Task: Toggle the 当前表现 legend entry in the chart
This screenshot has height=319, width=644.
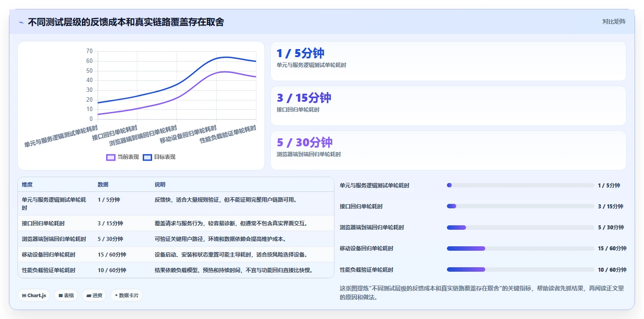Action: [x=123, y=157]
